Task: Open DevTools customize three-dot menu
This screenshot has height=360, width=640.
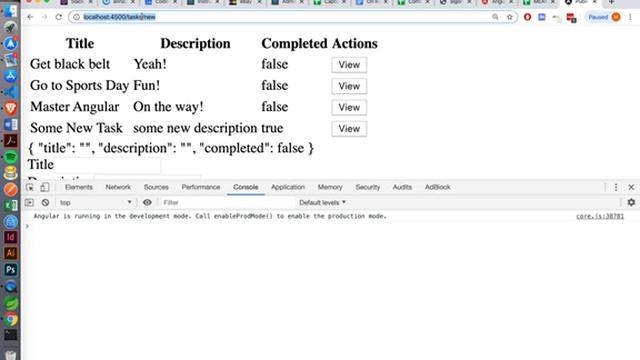Action: [x=616, y=187]
